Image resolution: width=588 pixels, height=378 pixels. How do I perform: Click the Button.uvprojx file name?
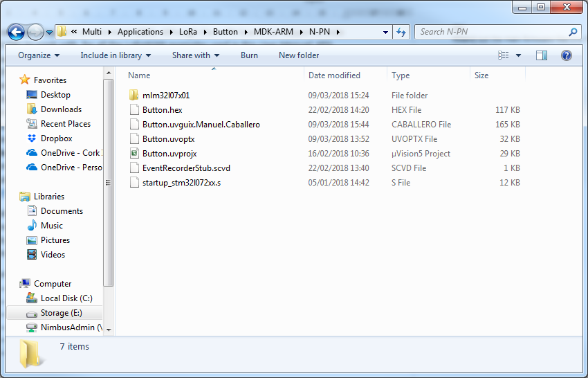point(169,154)
